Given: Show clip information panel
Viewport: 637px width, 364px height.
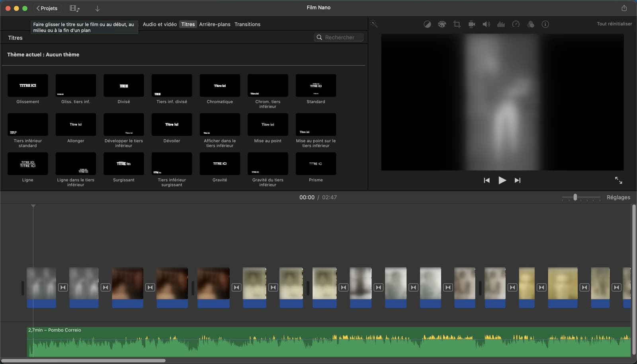Looking at the screenshot, I should [545, 24].
